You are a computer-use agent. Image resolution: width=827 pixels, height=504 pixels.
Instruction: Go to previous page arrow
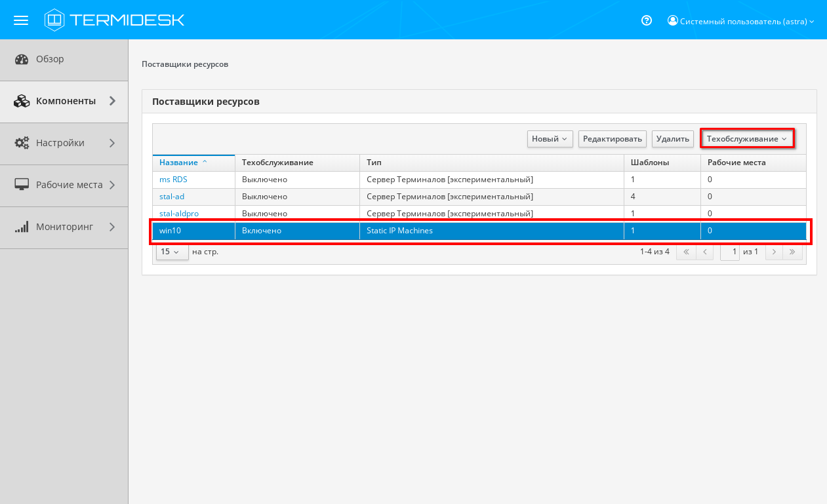tap(704, 252)
